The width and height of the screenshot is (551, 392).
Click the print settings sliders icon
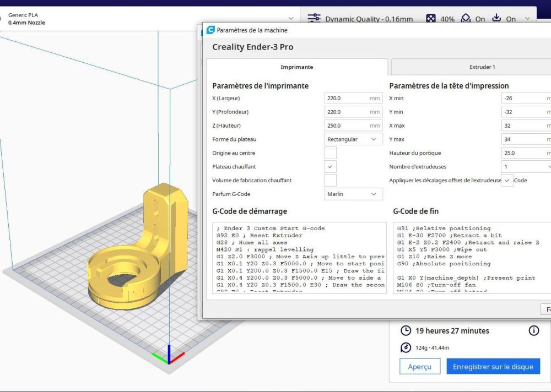[x=314, y=18]
